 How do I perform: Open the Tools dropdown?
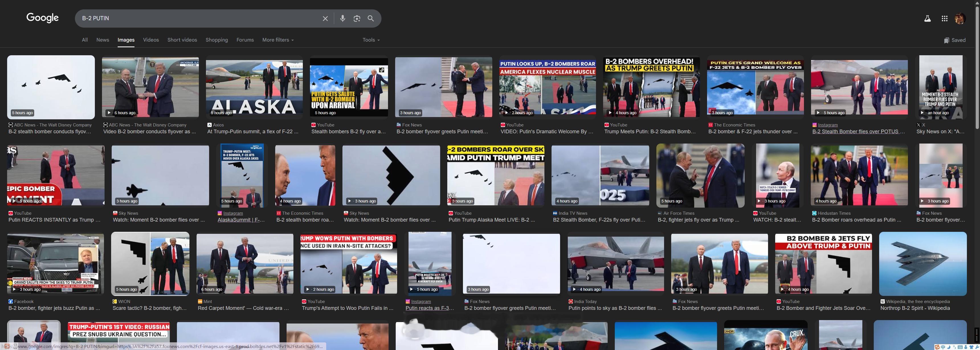pyautogui.click(x=371, y=40)
